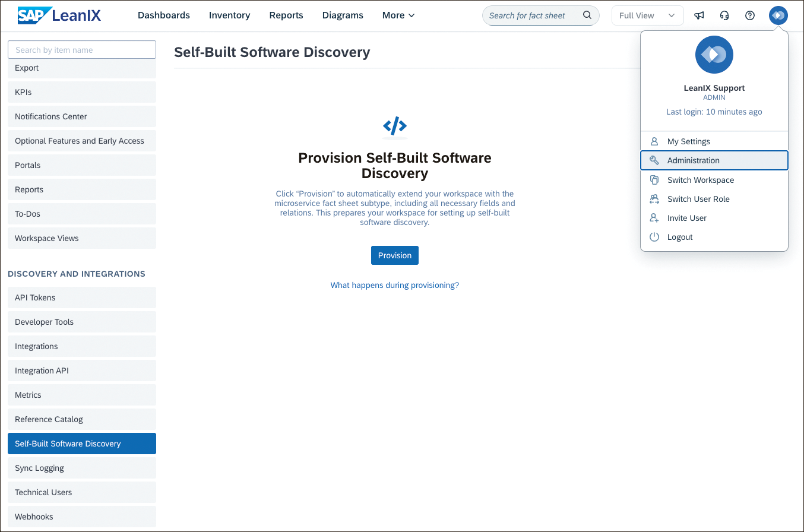Open Technical Users in the sidebar
This screenshot has height=532, width=804.
[x=82, y=492]
